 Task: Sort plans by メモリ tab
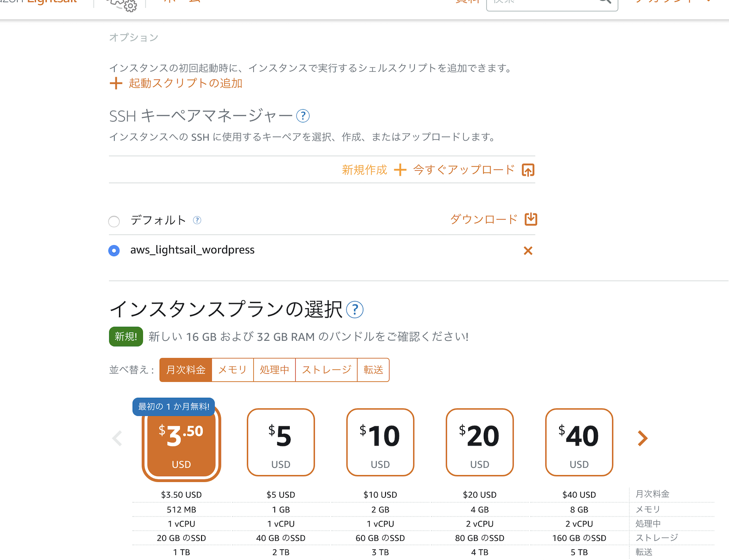(x=233, y=370)
